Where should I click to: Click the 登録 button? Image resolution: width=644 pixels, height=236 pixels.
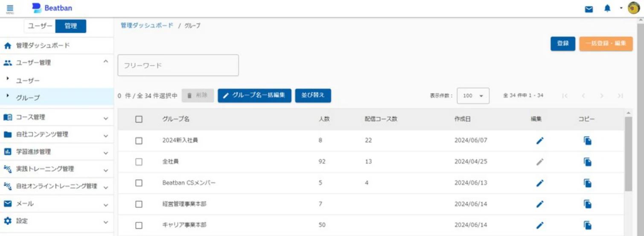563,44
